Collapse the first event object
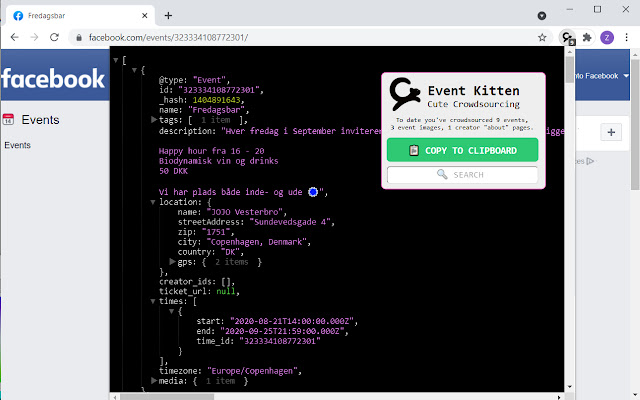640x400 pixels. coord(134,70)
